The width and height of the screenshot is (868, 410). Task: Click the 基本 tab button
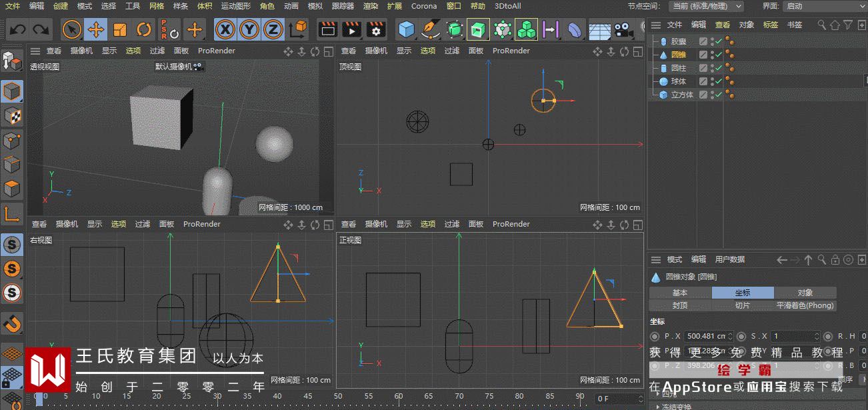click(680, 293)
